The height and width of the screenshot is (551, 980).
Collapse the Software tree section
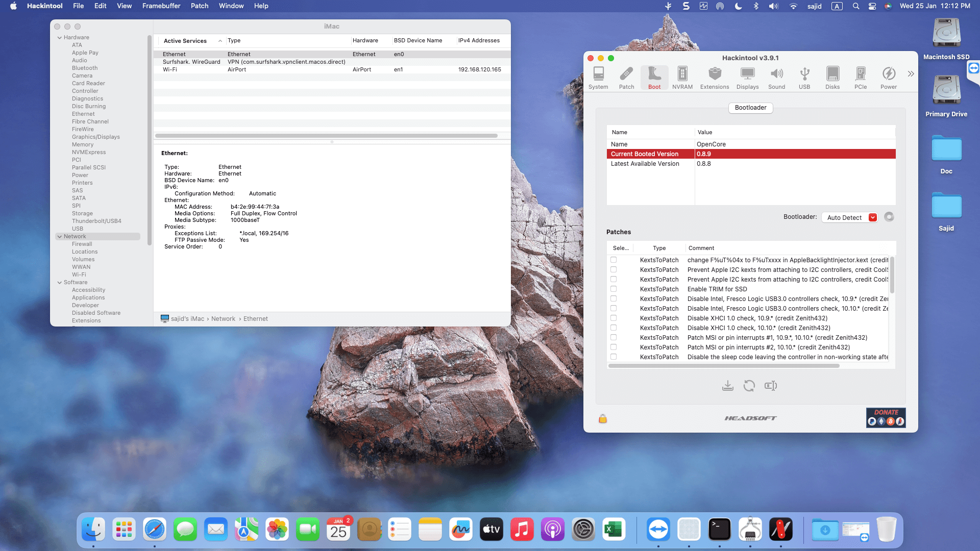click(60, 283)
